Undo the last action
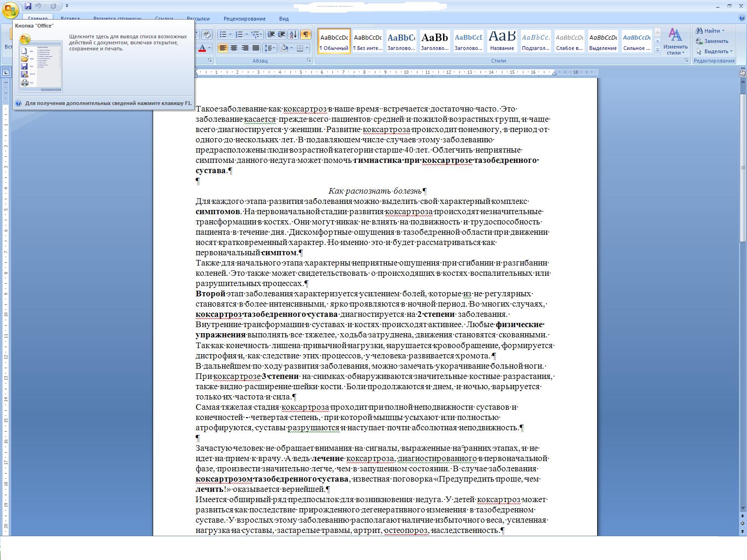Screen dimensions: 747x560 click(38, 6)
